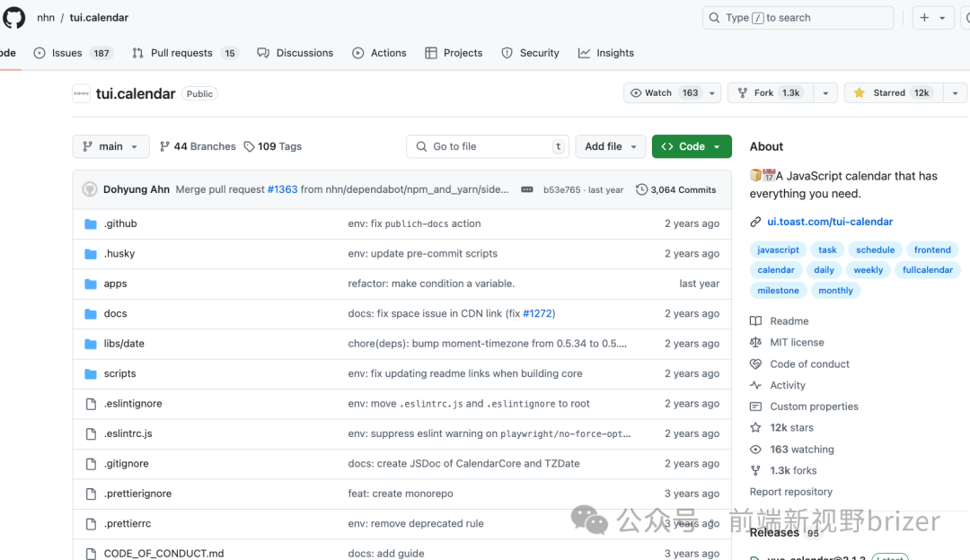Click the scripts folder icon
Image resolution: width=970 pixels, height=560 pixels.
coord(91,374)
